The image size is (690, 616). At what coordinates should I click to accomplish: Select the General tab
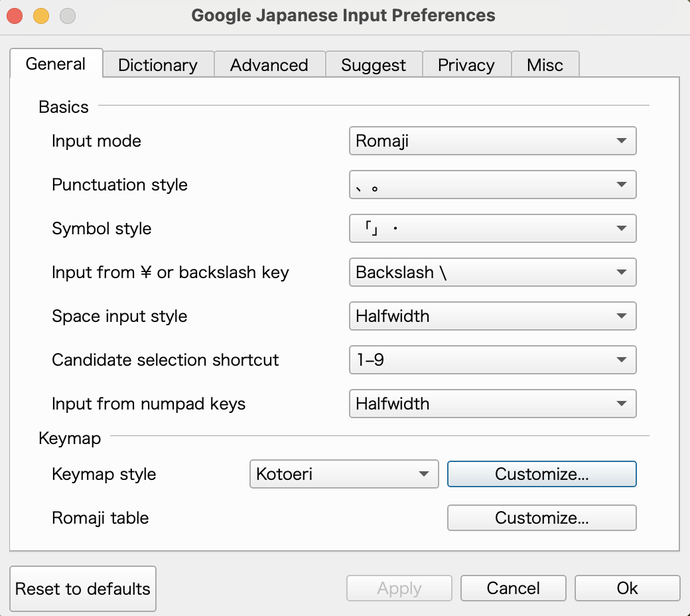pyautogui.click(x=56, y=64)
